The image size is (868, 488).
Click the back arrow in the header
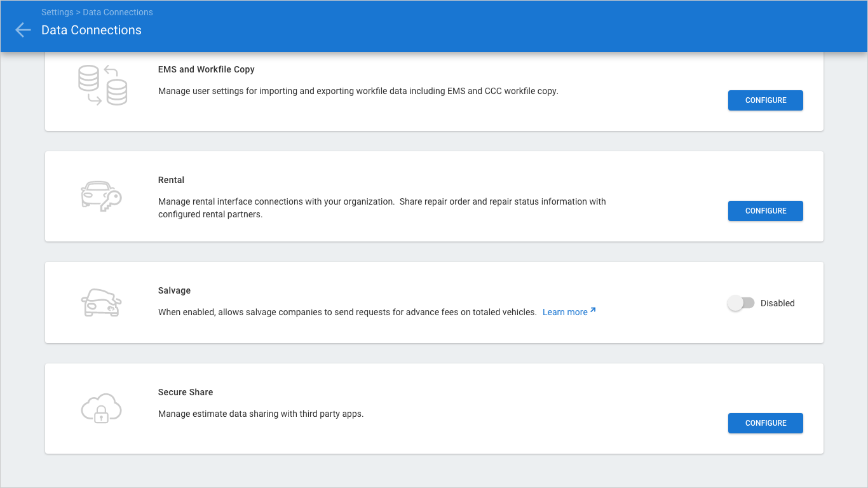coord(23,30)
